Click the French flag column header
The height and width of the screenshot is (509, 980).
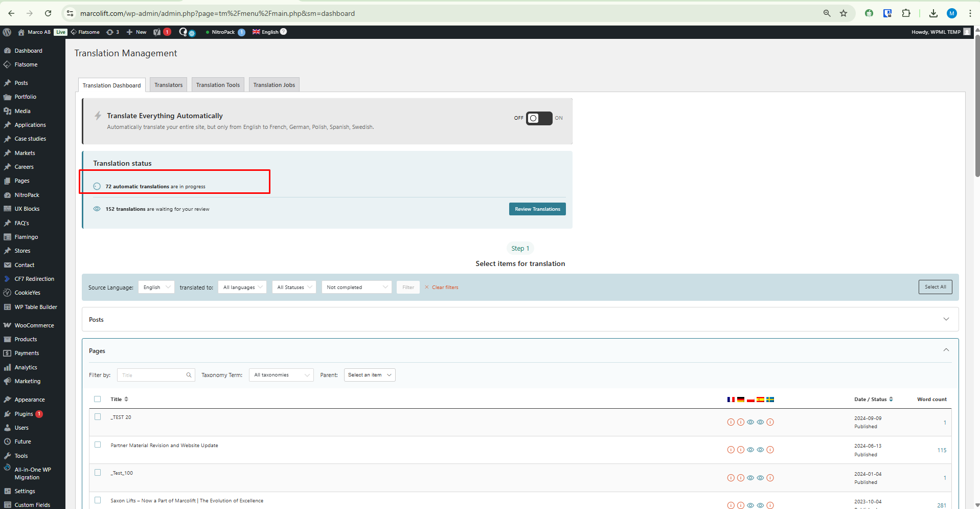[731, 400]
